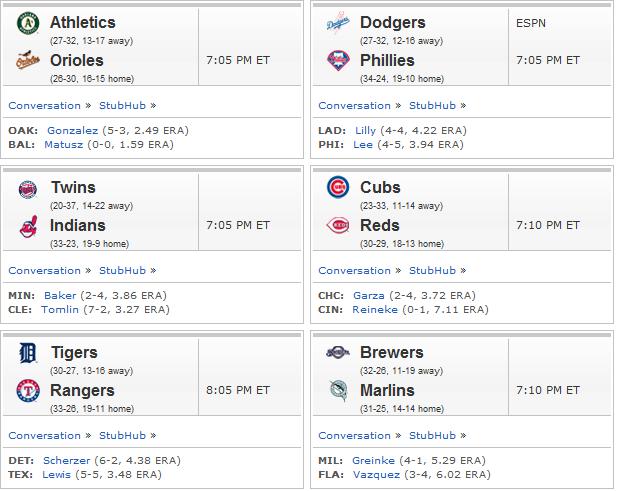Open StubHub link for Dodgers-Phillies game
Screen dimensions: 617x491
tap(432, 105)
